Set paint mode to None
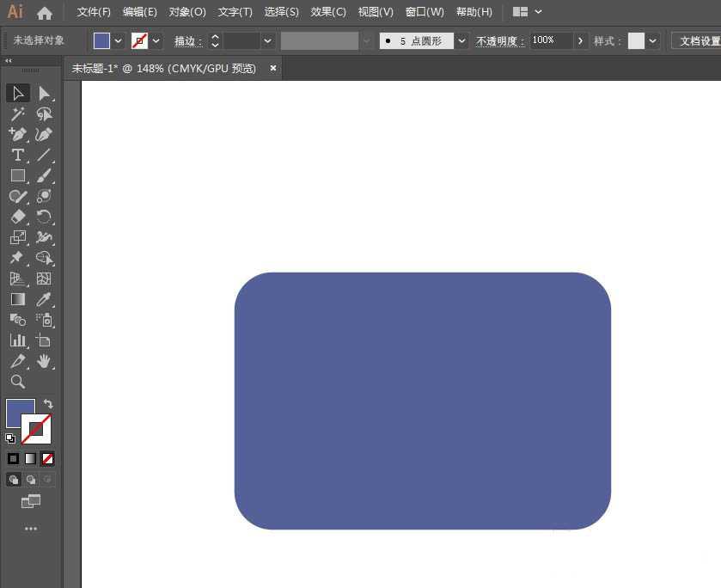The image size is (721, 588). pos(48,458)
